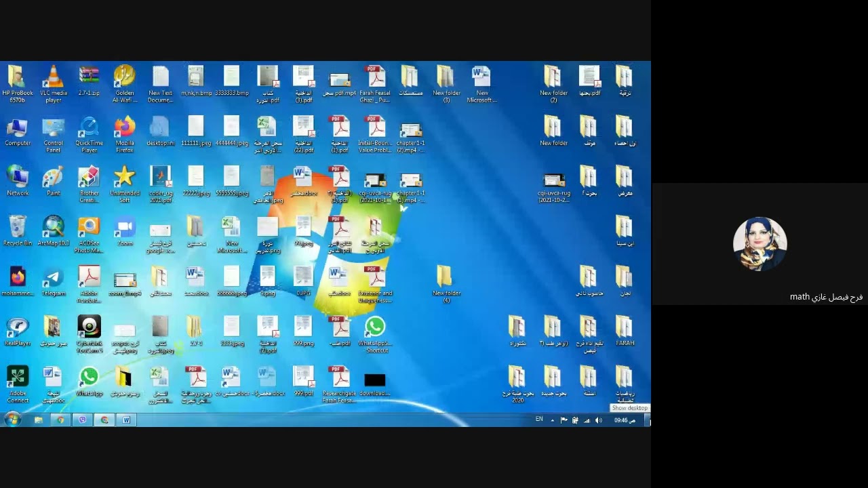Select the FARAH folder

coord(625,332)
